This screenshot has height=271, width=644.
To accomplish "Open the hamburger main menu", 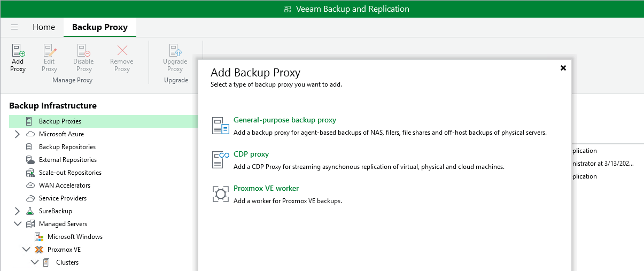I will point(14,27).
